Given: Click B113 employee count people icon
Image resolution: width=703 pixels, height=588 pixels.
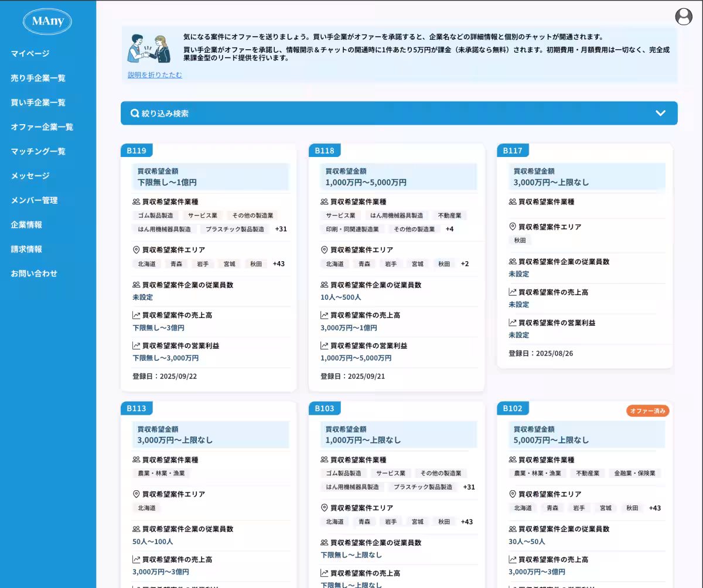Looking at the screenshot, I should click(x=136, y=529).
